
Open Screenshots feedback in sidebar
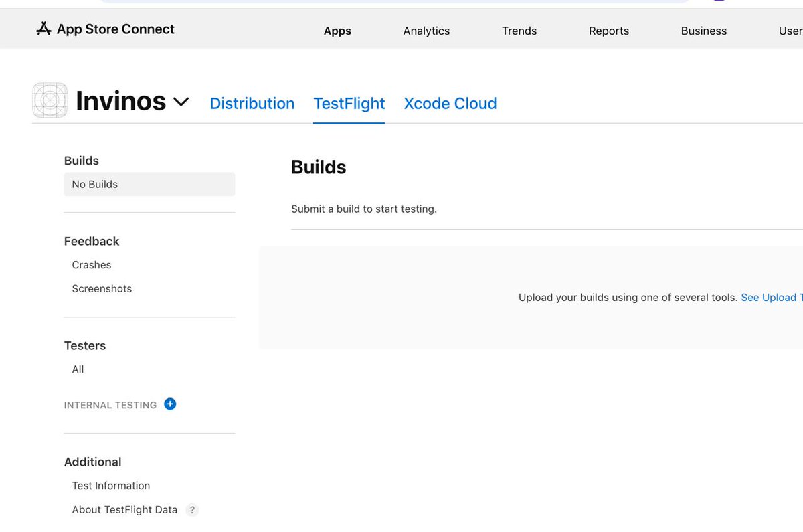pyautogui.click(x=102, y=289)
